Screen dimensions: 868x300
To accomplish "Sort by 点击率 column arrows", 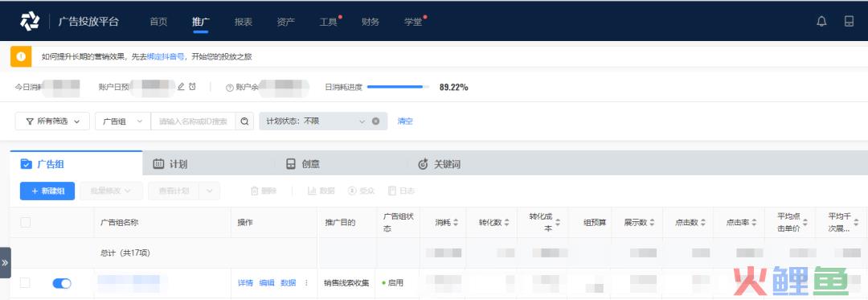I will (754, 223).
